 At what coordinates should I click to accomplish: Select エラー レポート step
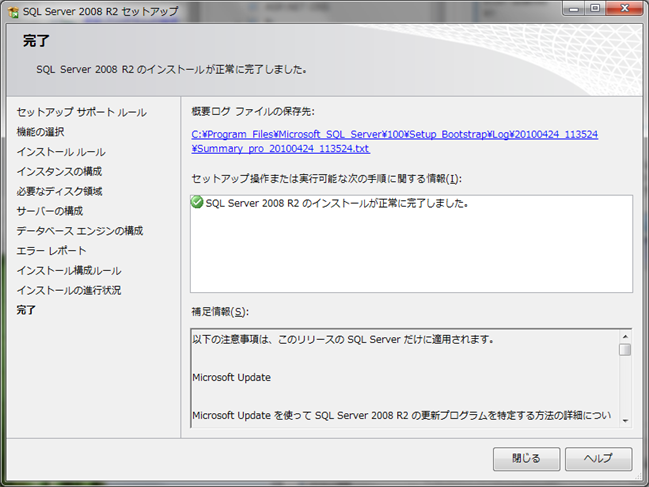click(x=51, y=251)
